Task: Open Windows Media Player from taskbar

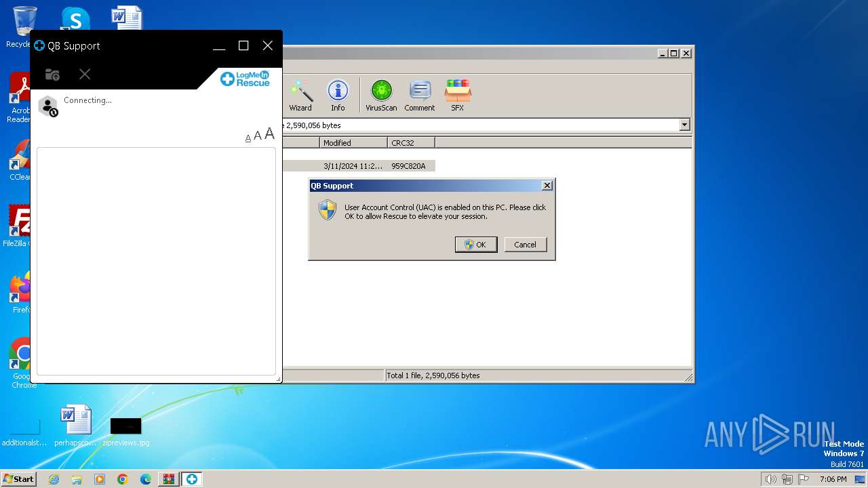Action: click(100, 479)
